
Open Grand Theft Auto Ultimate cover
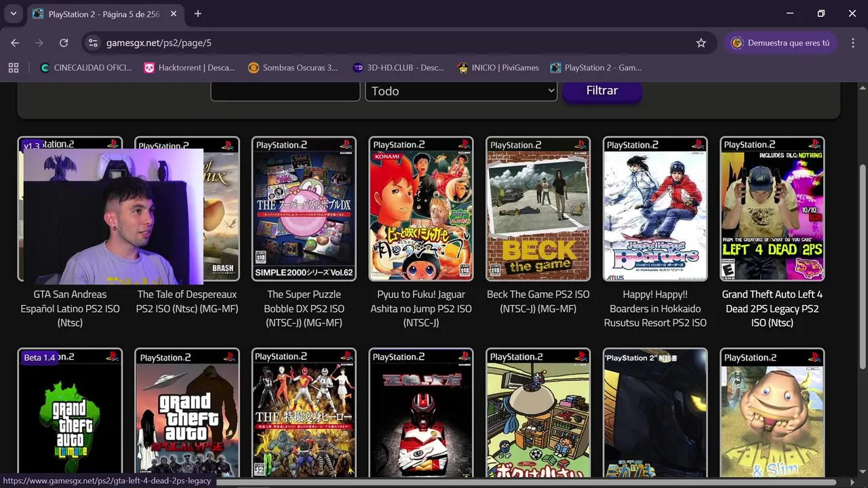[x=70, y=413]
